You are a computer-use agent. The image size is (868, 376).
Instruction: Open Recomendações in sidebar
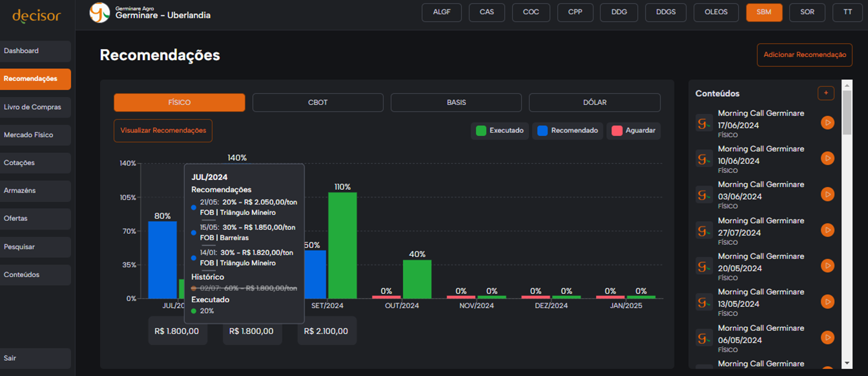point(36,79)
